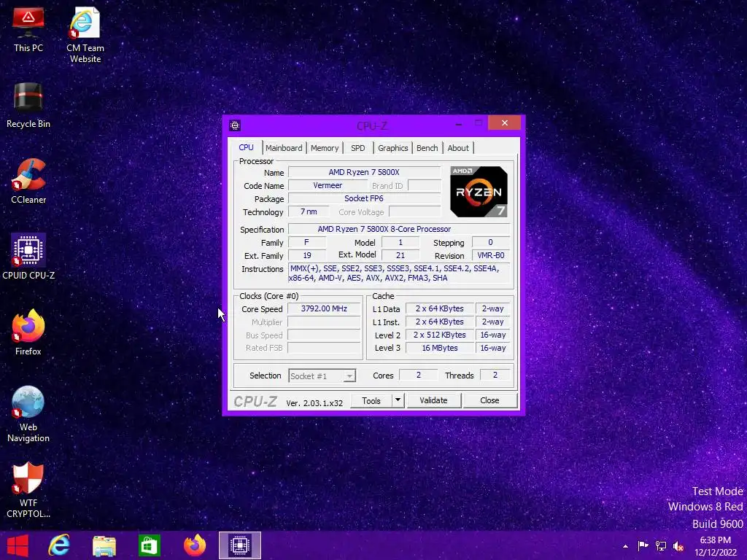The height and width of the screenshot is (560, 747).
Task: Click the 2 x 512 KBytes Level 2 value
Action: (440, 335)
